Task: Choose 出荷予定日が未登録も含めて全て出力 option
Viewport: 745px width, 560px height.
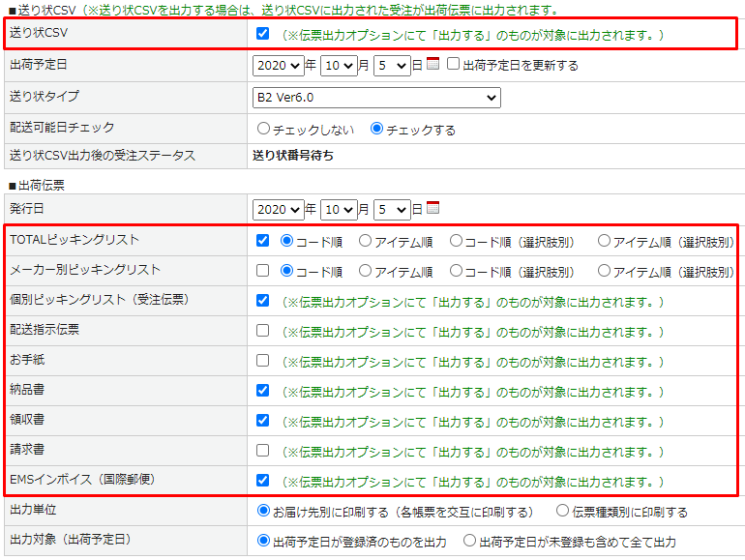Action: (x=470, y=542)
